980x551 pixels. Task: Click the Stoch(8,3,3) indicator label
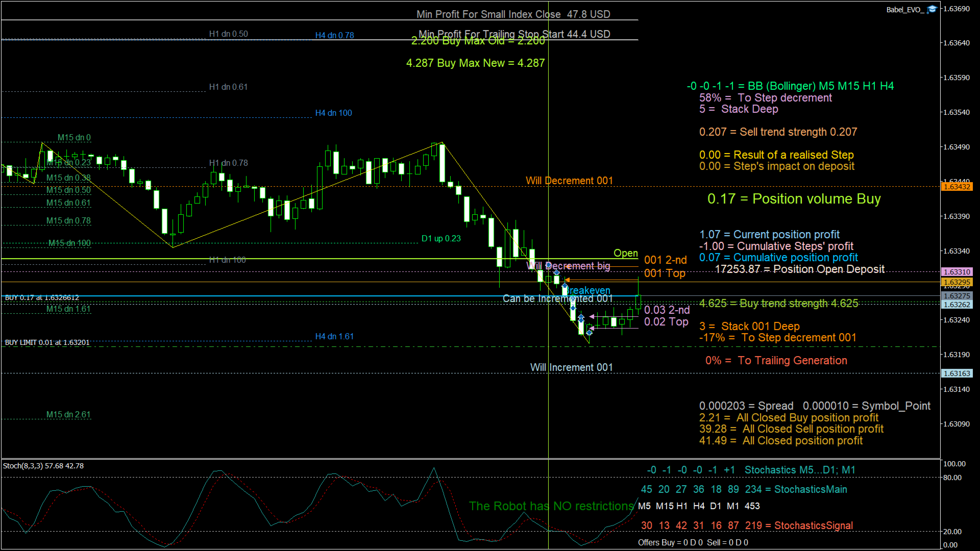click(43, 466)
